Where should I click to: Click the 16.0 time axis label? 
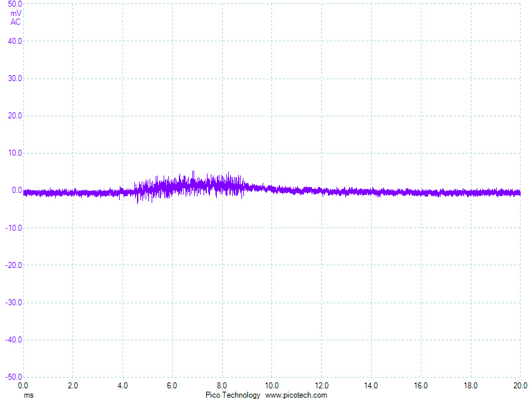point(421,386)
